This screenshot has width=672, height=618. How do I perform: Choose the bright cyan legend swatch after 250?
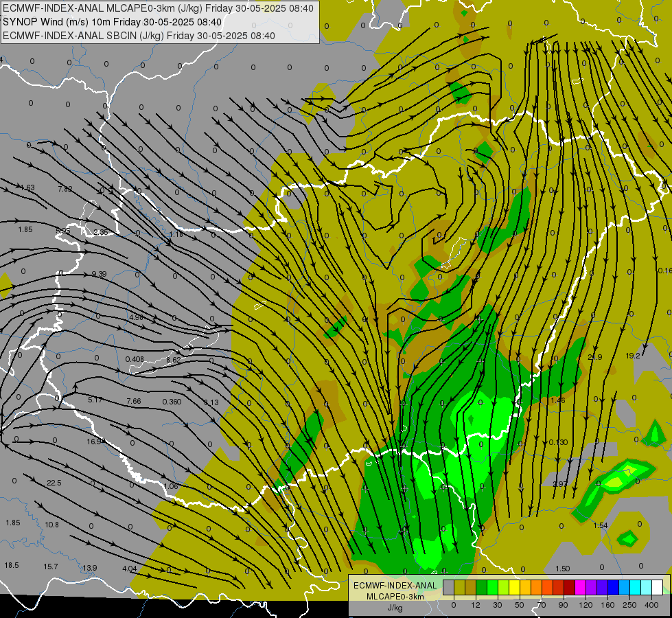(635, 587)
